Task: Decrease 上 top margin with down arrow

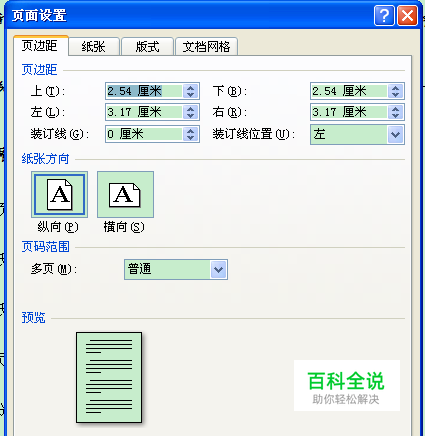Action: coord(191,95)
